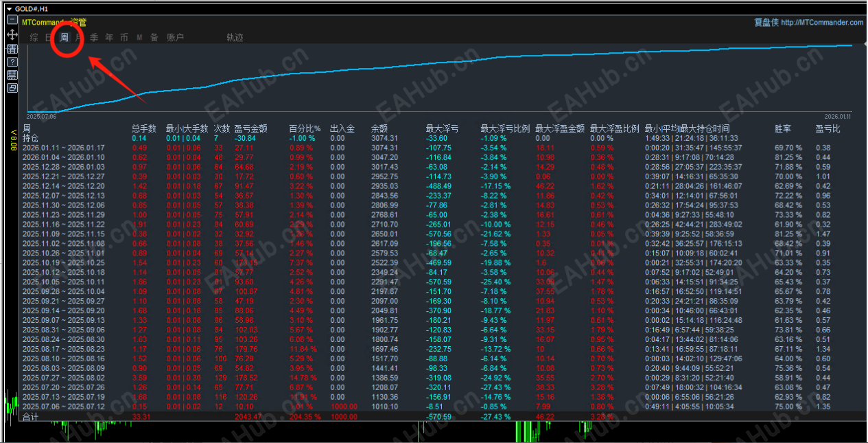Click the 最小|平均|最大持仓时间 column header
Viewport: 868px width, 443px height.
pyautogui.click(x=688, y=128)
